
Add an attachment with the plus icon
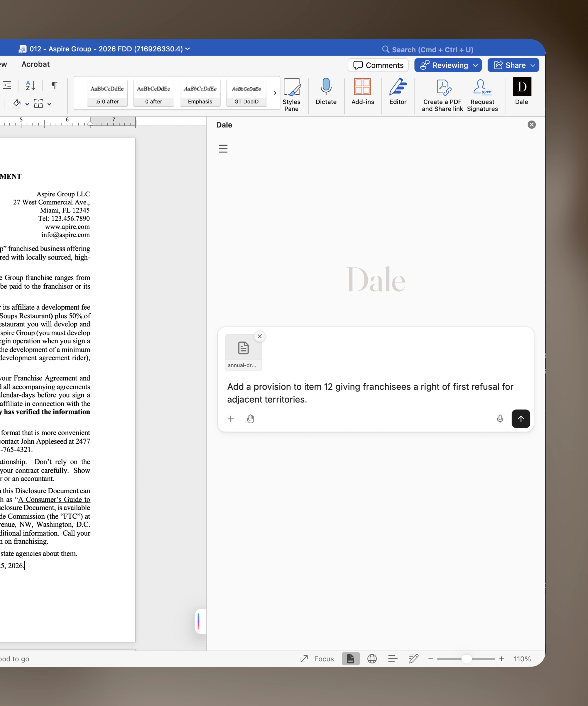[231, 419]
